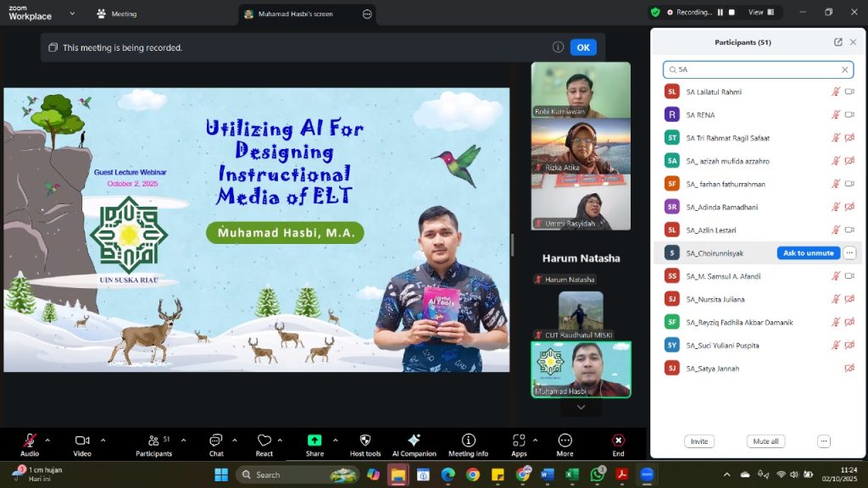
Task: Click the React heart icon
Action: pos(264,441)
